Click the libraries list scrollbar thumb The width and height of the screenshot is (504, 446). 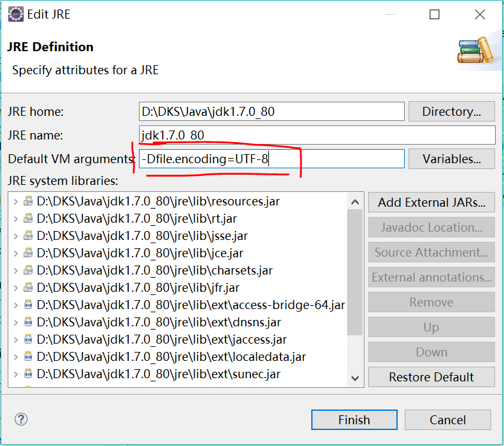355,273
